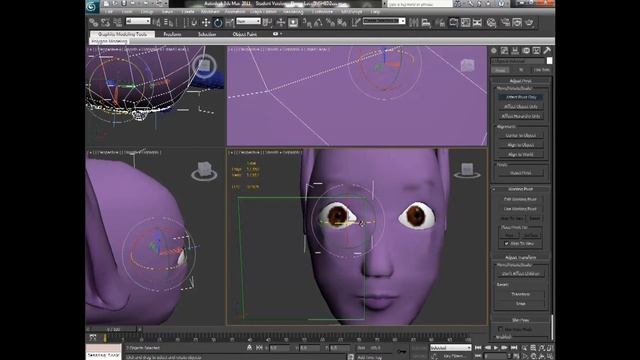The image size is (640, 360).
Task: Open the Utilities hammer panel tab
Action: tap(547, 51)
